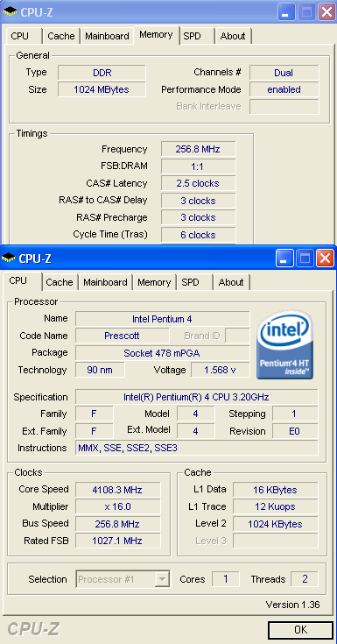
Task: Click the Rated FSB value '1027.1 MHz'
Action: tap(118, 541)
